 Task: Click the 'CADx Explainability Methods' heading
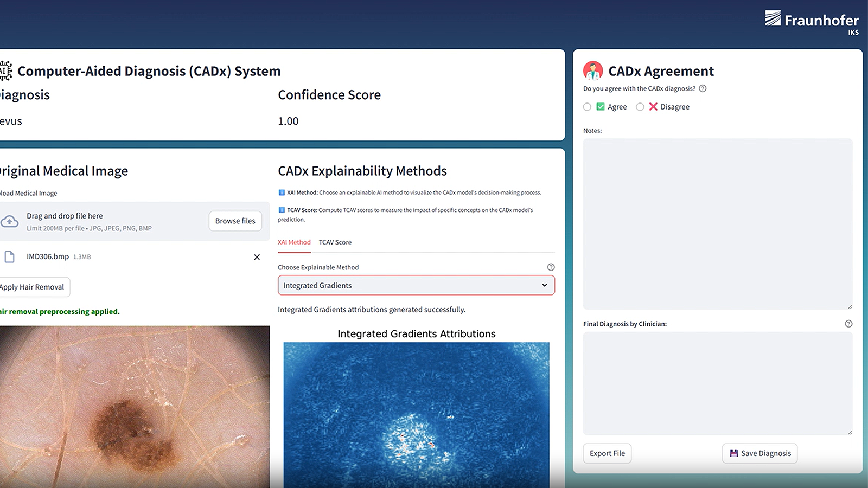[362, 171]
